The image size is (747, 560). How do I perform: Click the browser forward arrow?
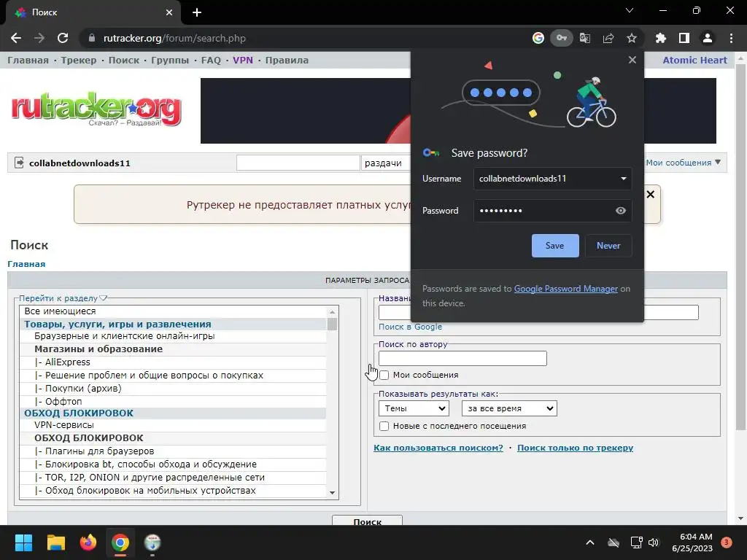[39, 38]
